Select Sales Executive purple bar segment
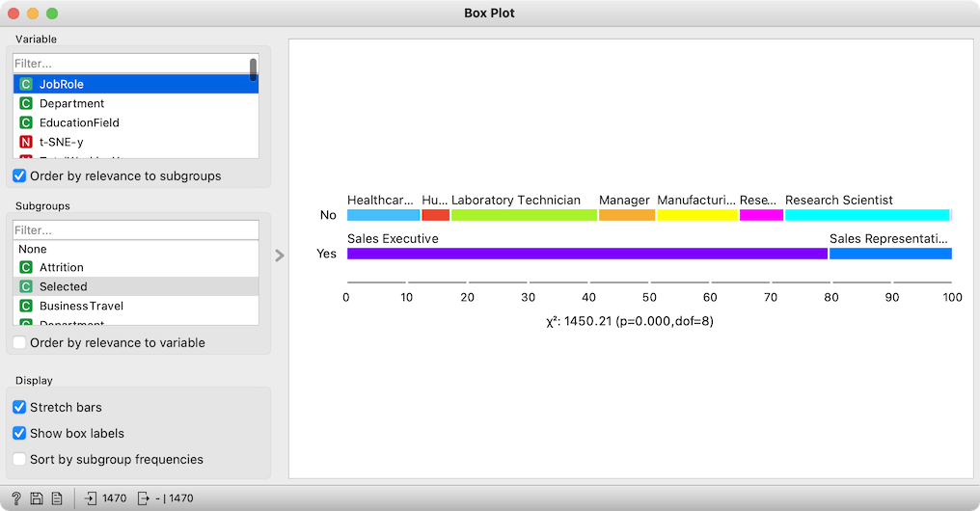Viewport: 980px width, 511px height. (587, 254)
